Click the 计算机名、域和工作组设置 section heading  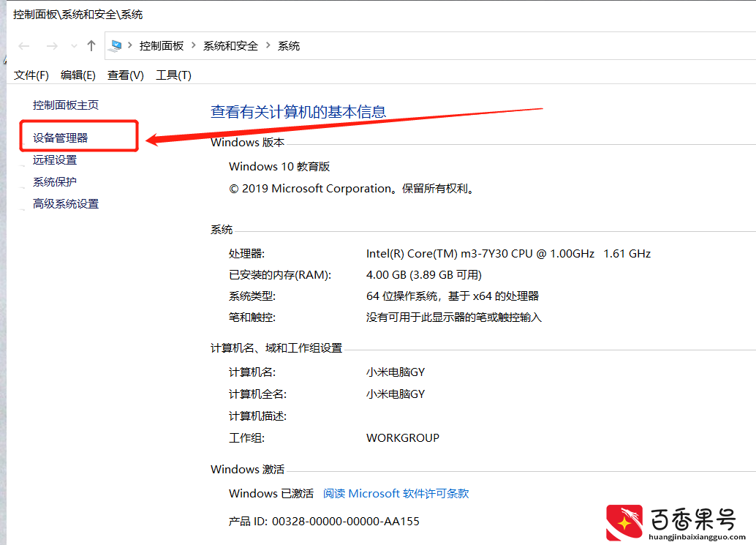coord(276,348)
